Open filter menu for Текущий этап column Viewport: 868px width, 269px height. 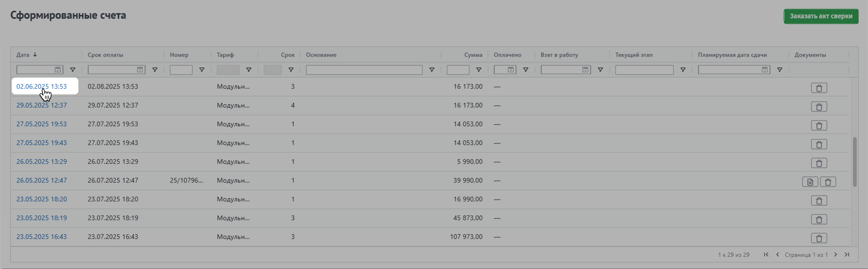tap(683, 70)
